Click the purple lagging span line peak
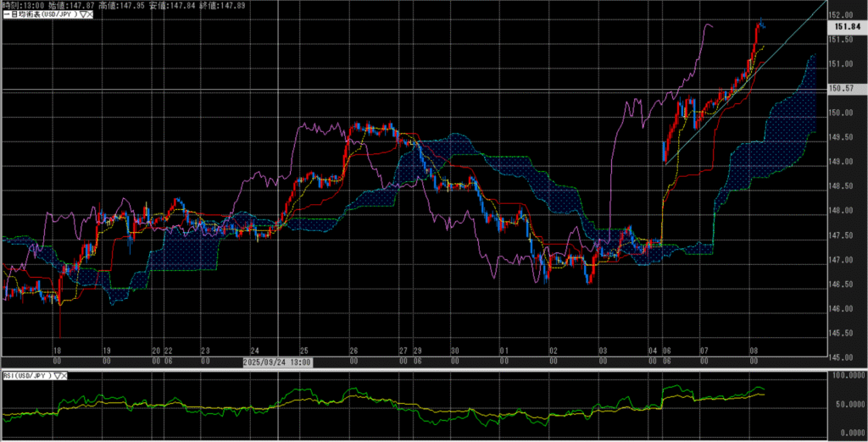Screen dimensions: 868x442 706,25
